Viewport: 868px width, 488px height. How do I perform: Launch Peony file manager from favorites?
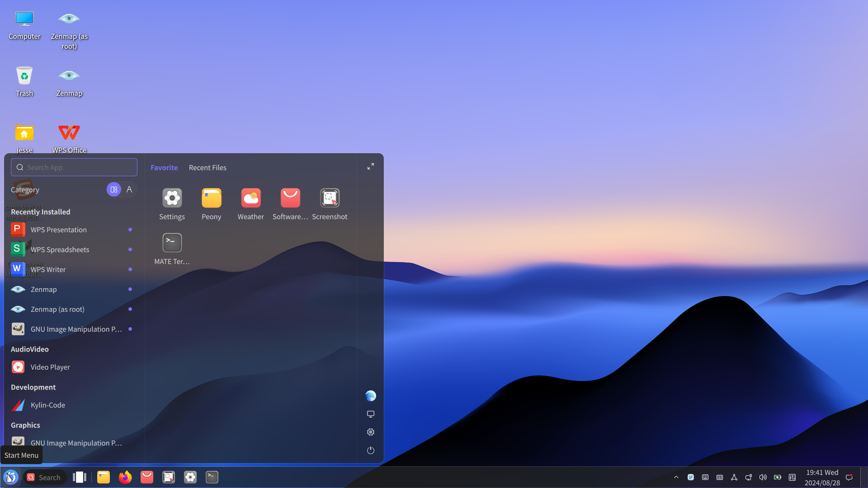pos(211,204)
